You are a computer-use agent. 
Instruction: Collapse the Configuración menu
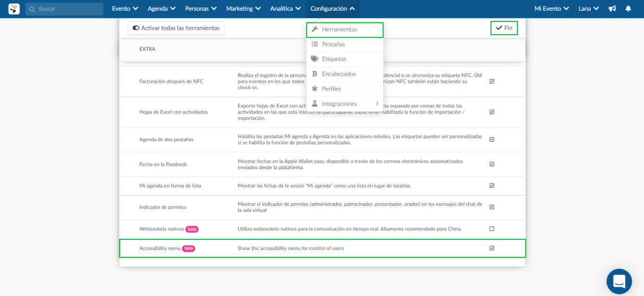[333, 9]
